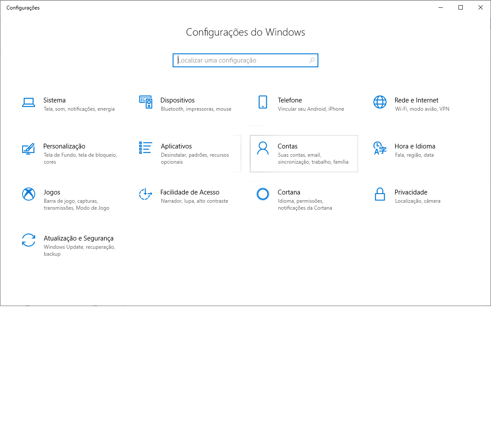Viewport: 491px width, 448px height.
Task: Open the Sistema settings label
Action: pyautogui.click(x=55, y=100)
